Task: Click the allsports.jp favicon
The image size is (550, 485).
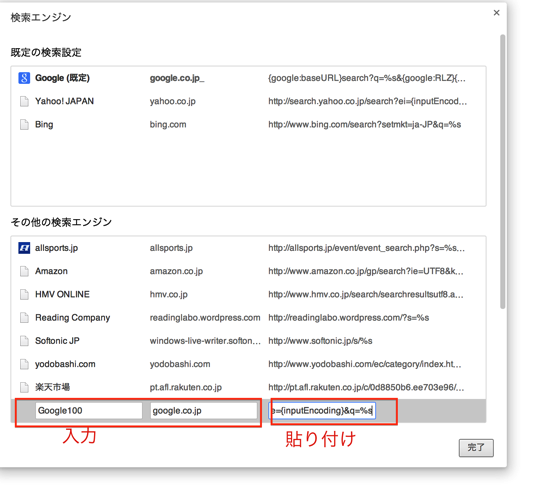Action: point(24,248)
